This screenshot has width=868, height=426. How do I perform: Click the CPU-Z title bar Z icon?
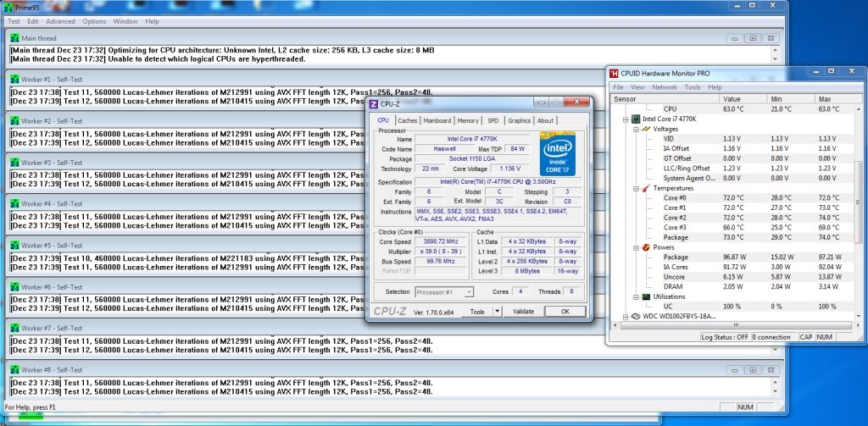(374, 104)
